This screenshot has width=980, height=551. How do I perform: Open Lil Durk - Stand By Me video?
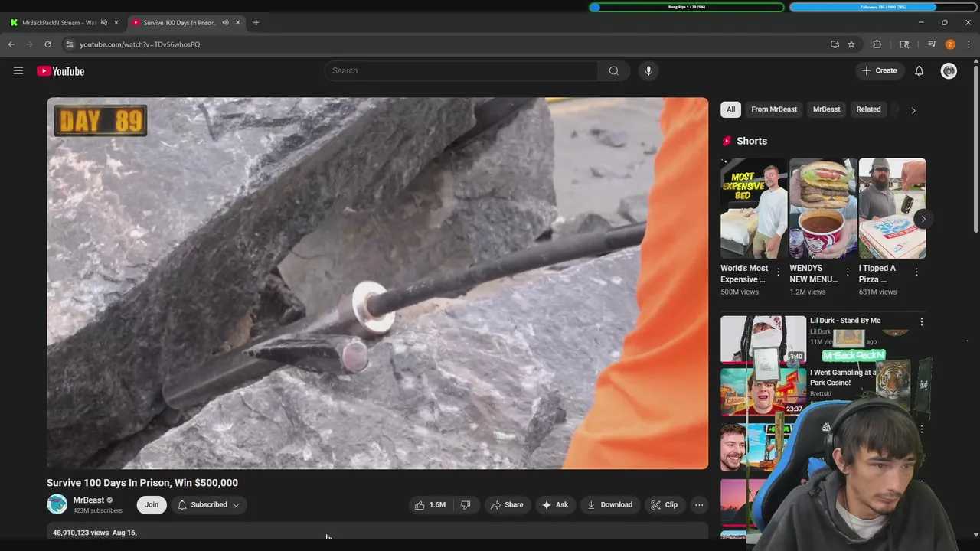[845, 321]
